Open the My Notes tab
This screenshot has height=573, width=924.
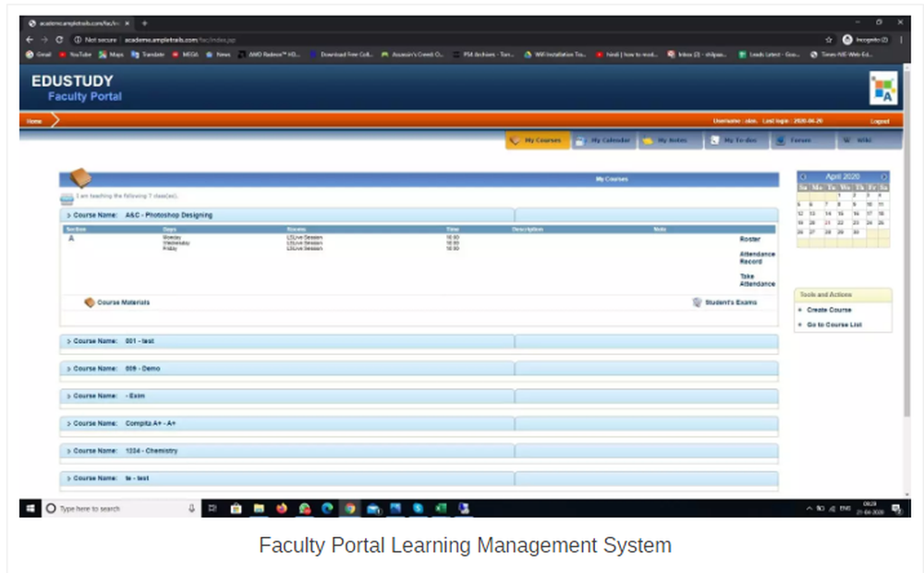(x=671, y=140)
